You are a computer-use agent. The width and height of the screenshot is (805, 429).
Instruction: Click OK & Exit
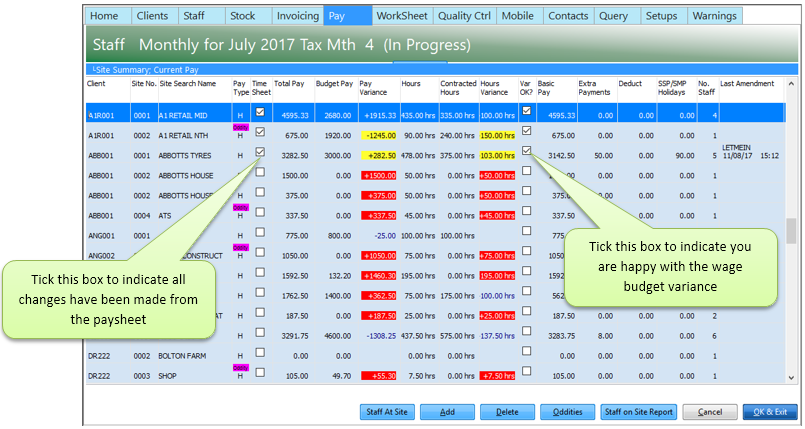tap(770, 412)
